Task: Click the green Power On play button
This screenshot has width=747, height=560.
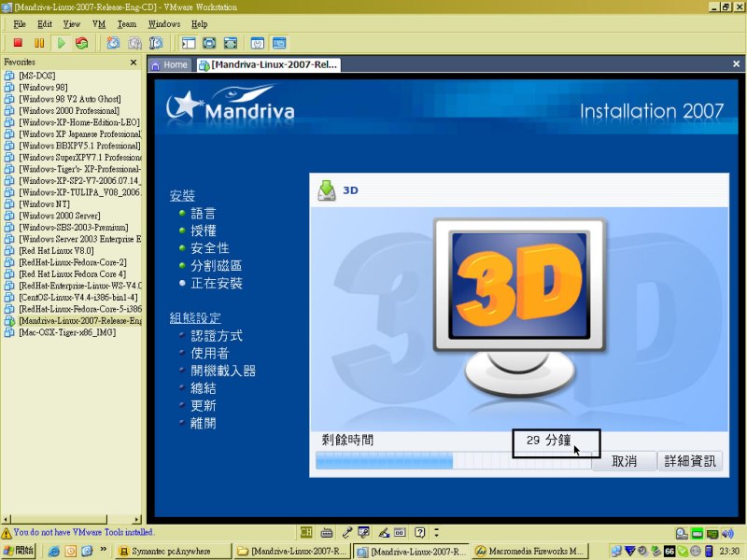Action: pos(61,43)
